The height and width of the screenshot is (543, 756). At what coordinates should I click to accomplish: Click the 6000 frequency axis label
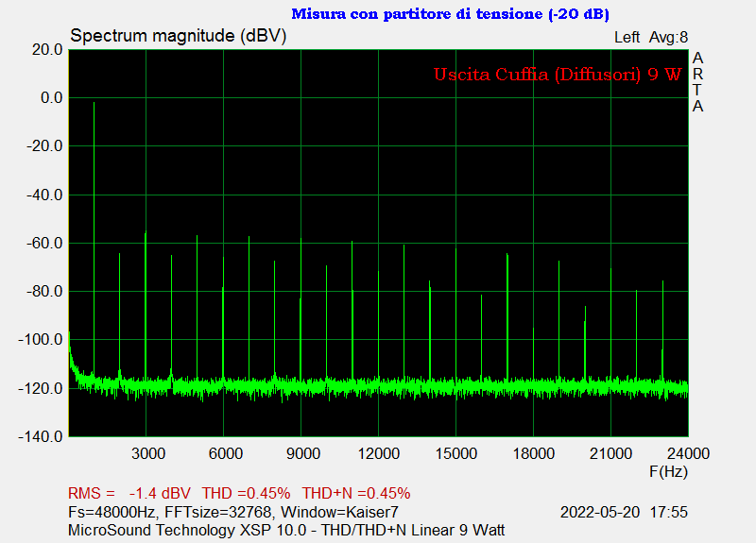[226, 453]
